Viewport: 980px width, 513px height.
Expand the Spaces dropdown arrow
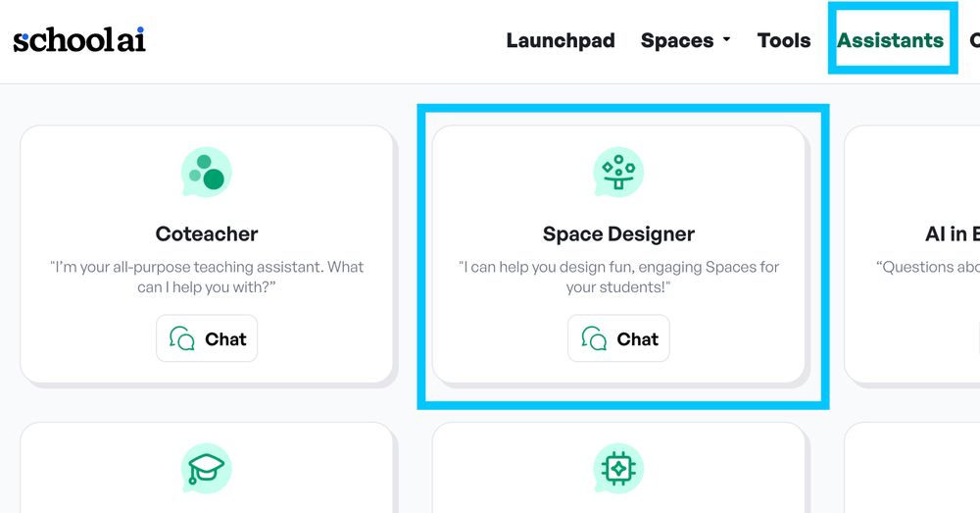(726, 39)
